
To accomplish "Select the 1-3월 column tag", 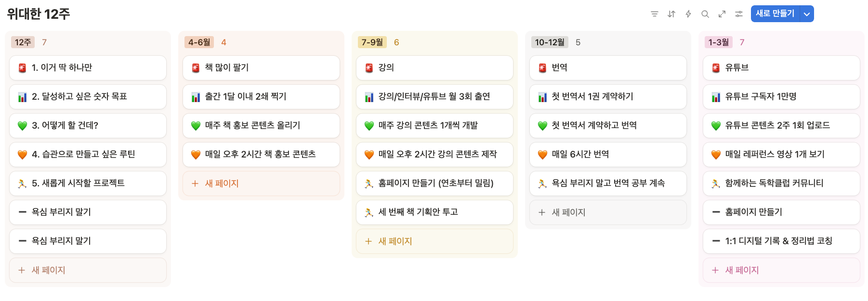I will point(719,42).
